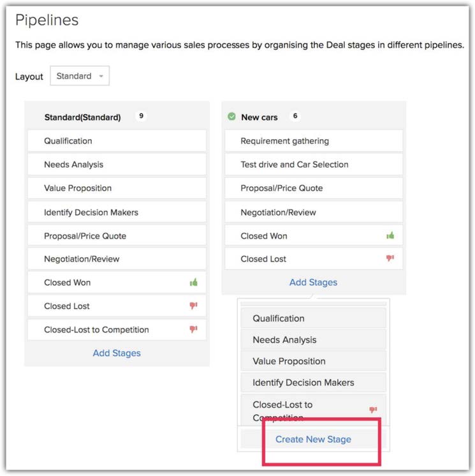
Task: Open Add Stages under Standard pipeline
Action: click(117, 353)
